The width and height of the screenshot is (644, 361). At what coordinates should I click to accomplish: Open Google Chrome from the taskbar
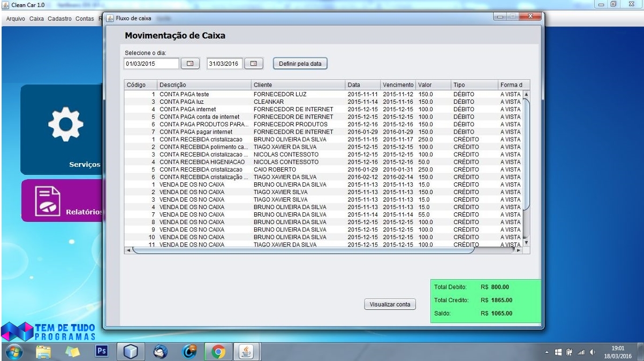click(218, 350)
